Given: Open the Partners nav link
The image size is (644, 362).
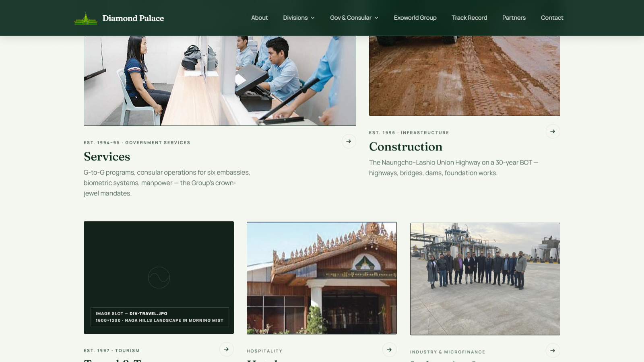Looking at the screenshot, I should click(x=514, y=18).
